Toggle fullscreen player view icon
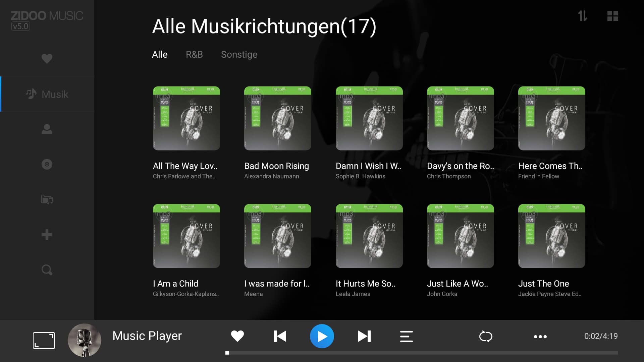This screenshot has width=644, height=362. coord(44,341)
